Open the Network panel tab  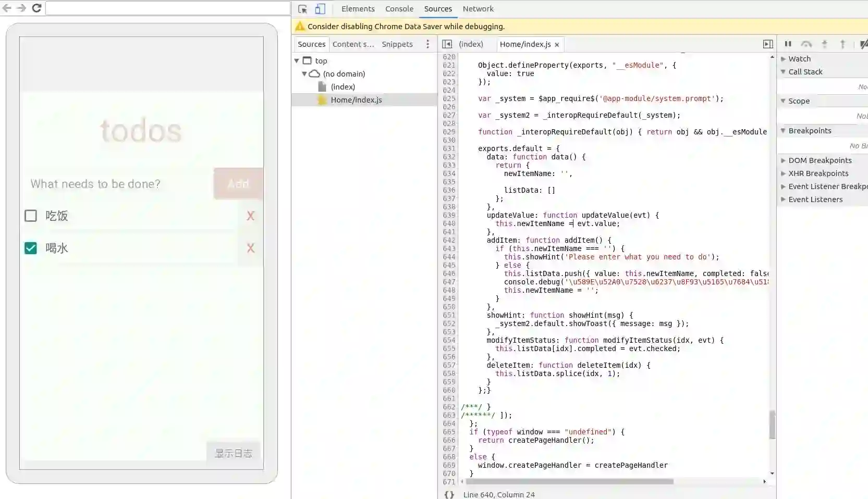coord(478,9)
